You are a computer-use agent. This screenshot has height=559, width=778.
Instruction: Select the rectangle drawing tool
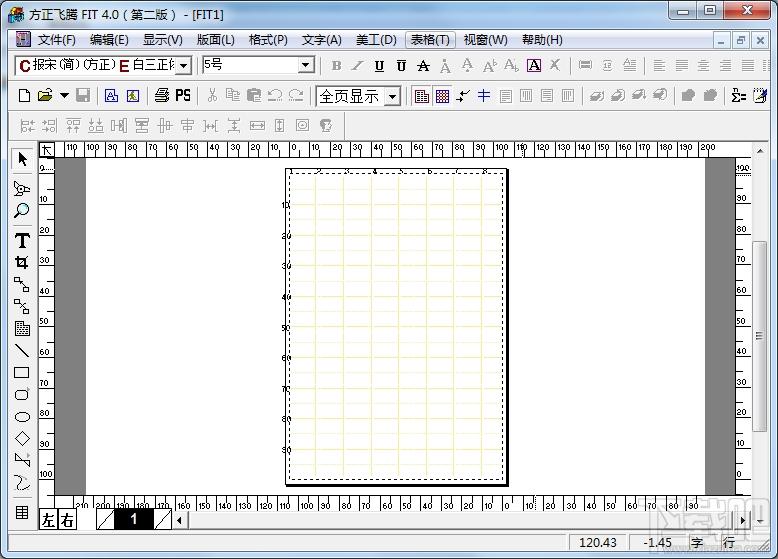coord(22,373)
